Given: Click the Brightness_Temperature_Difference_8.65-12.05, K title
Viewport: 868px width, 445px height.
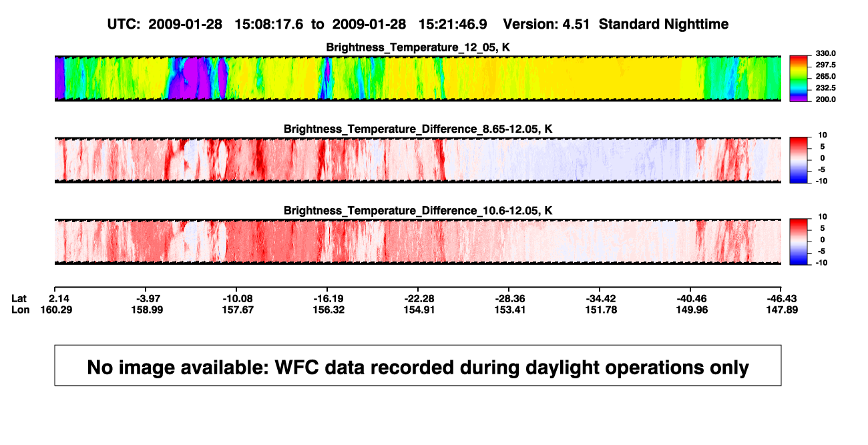Looking at the screenshot, I should 417,128.
